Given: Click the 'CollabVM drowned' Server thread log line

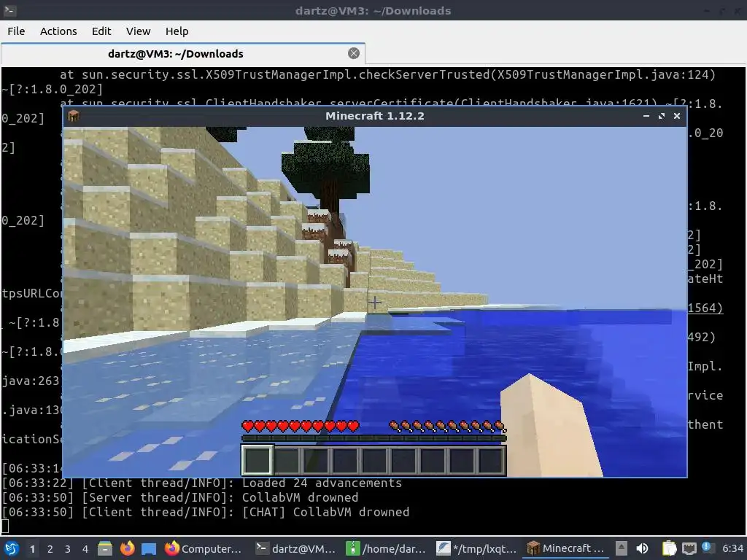Looking at the screenshot, I should (180, 497).
